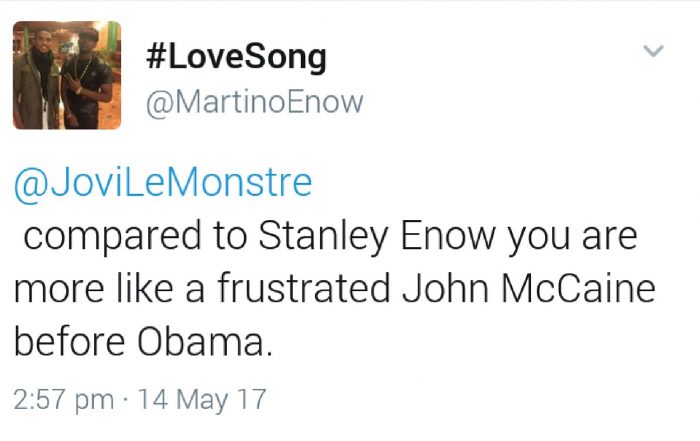
Task: Click the word "before" in the tweet
Action: tap(70, 341)
